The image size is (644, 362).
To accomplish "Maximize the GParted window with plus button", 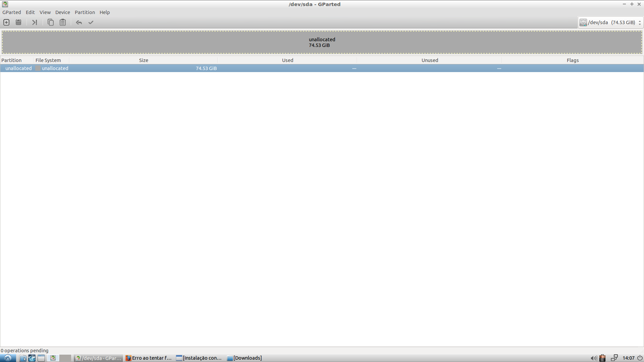I will [632, 4].
